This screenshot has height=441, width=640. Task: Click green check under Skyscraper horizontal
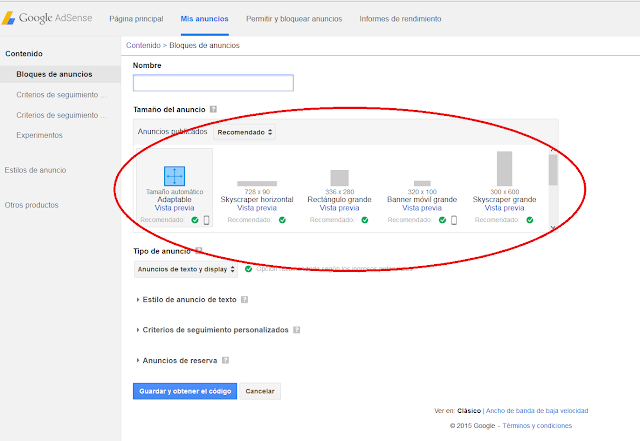[x=282, y=220]
